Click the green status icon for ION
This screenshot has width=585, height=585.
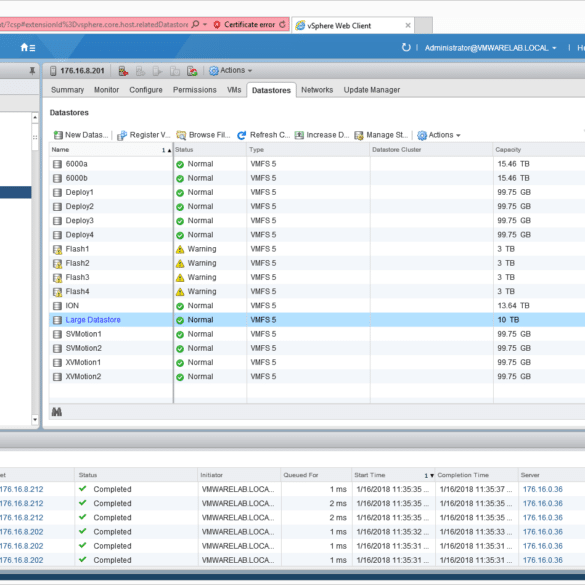click(x=180, y=306)
